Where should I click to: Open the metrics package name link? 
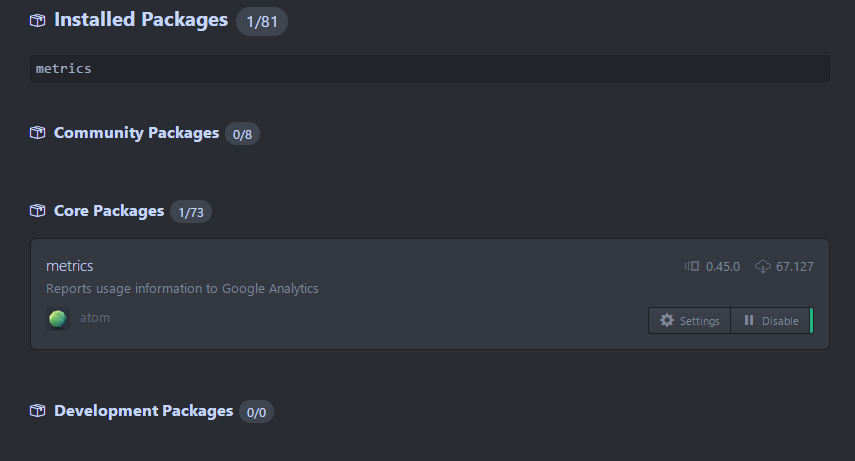(70, 266)
